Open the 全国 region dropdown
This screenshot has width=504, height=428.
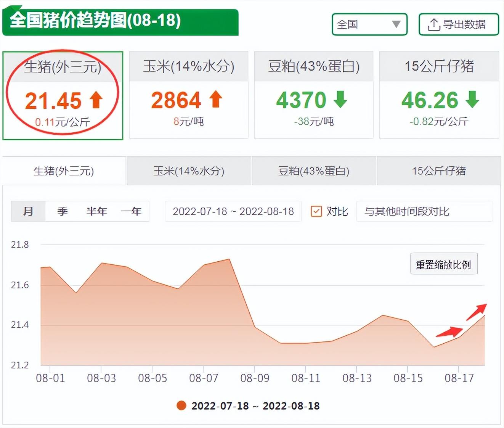(x=369, y=24)
